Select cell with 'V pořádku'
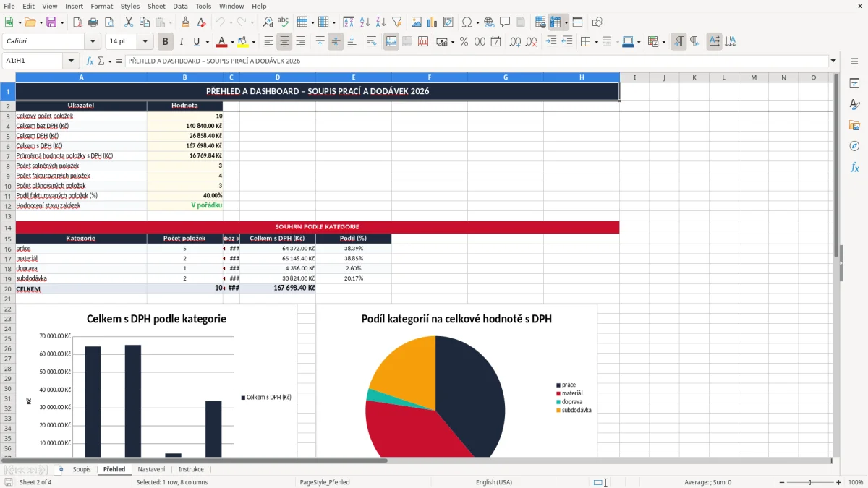 click(x=184, y=205)
